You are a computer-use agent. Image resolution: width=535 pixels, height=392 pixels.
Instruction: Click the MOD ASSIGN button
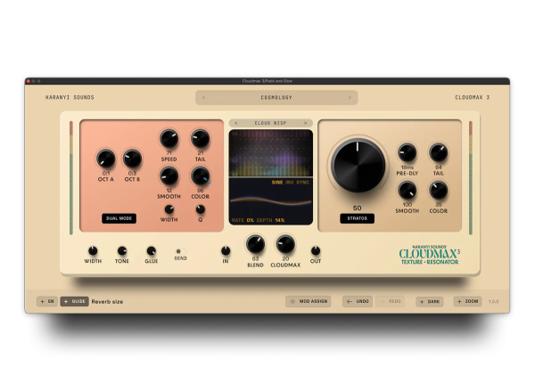point(309,301)
